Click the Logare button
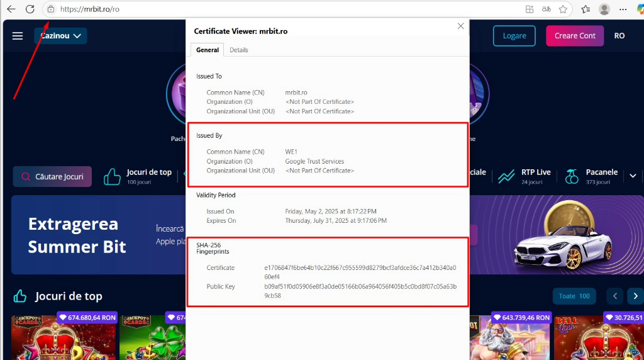This screenshot has height=360, width=644. coord(514,36)
